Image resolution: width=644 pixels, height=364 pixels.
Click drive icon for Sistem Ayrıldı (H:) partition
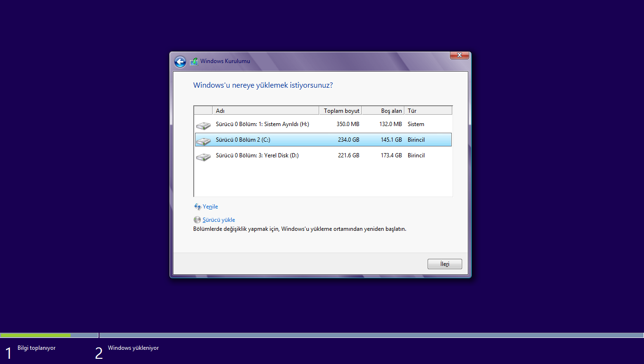click(203, 126)
